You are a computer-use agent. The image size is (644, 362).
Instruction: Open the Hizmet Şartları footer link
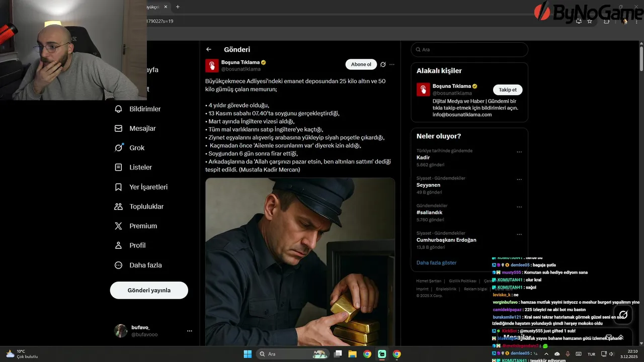429,281
